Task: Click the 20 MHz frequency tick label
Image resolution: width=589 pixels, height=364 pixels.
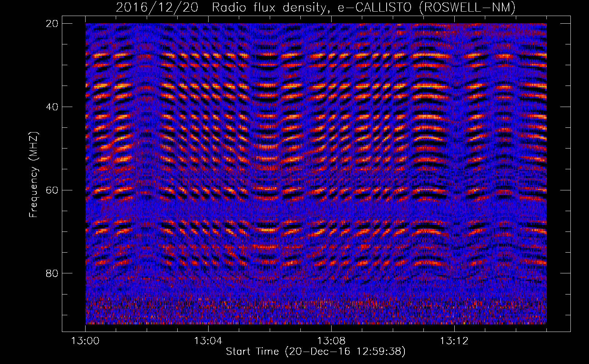Action: click(x=52, y=24)
